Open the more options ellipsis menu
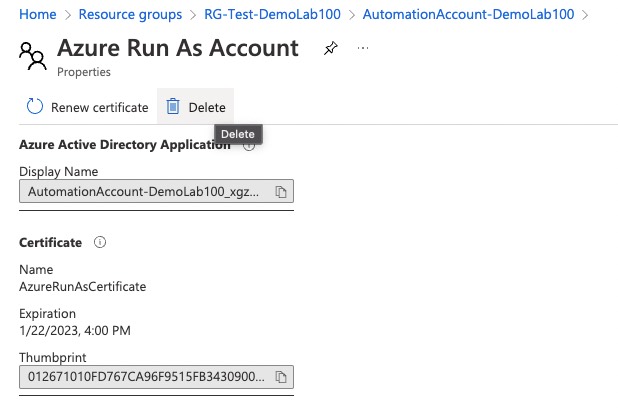Image resolution: width=618 pixels, height=411 pixels. 363,48
